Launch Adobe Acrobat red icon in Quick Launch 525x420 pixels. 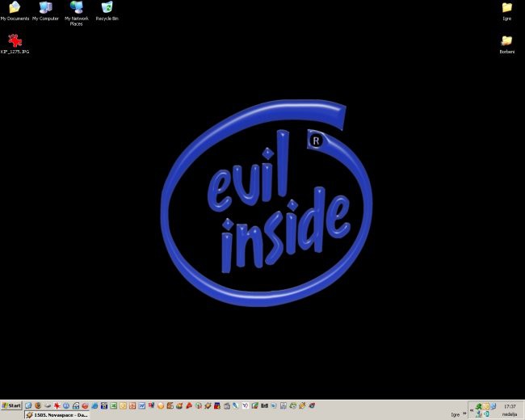[189, 405]
